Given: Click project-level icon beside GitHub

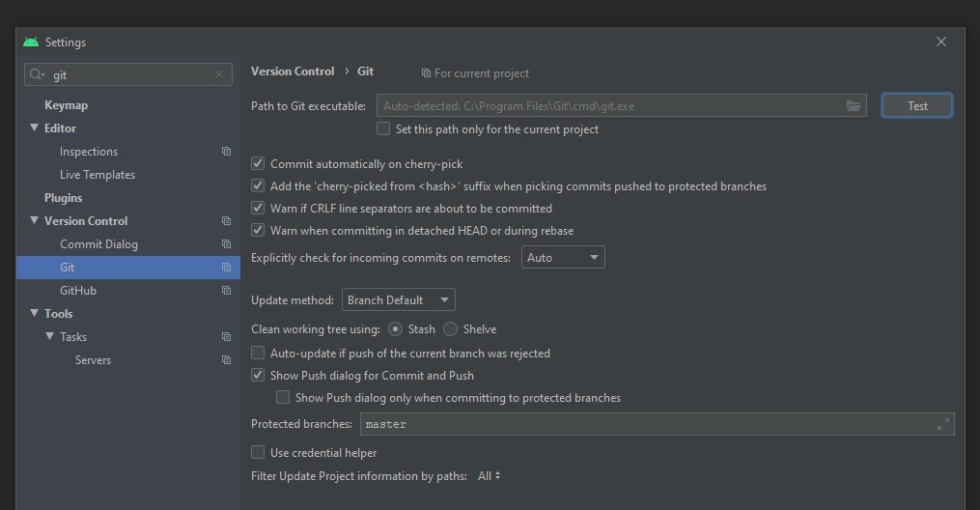Looking at the screenshot, I should coord(226,291).
